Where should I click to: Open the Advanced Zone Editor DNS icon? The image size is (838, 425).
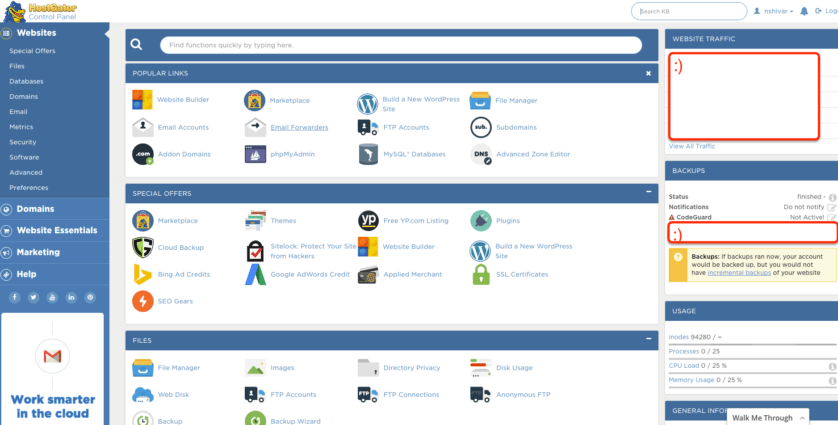(x=480, y=154)
